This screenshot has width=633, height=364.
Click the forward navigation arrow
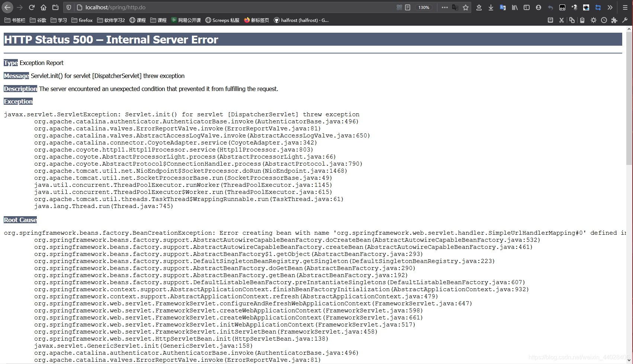pos(20,7)
